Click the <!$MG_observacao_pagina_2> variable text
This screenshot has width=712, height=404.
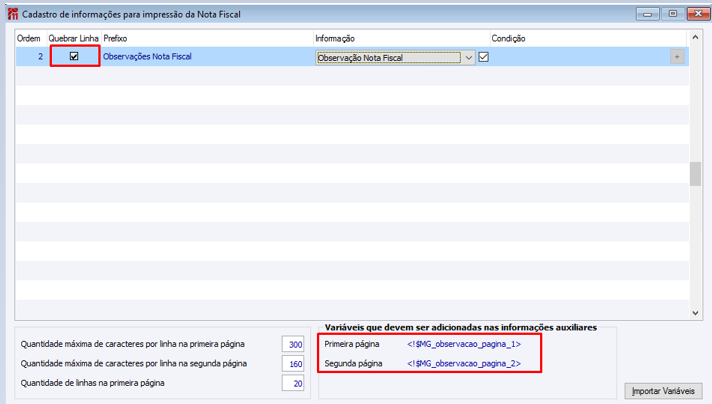[x=464, y=364]
